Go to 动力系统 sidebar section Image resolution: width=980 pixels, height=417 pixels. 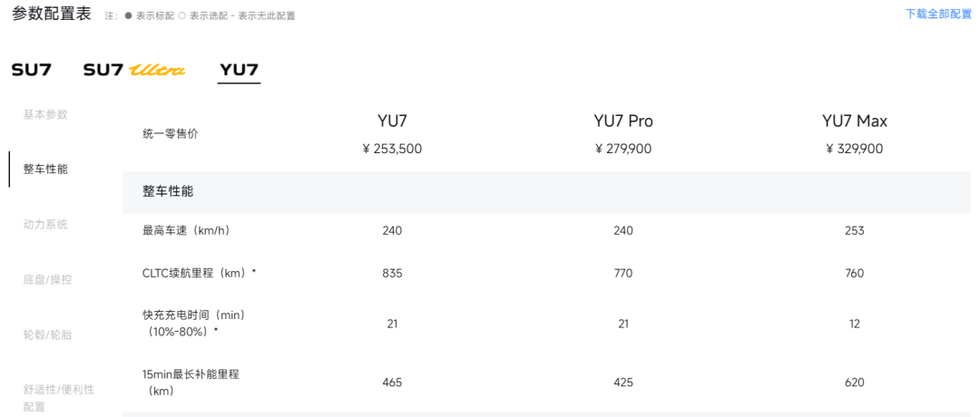(45, 224)
